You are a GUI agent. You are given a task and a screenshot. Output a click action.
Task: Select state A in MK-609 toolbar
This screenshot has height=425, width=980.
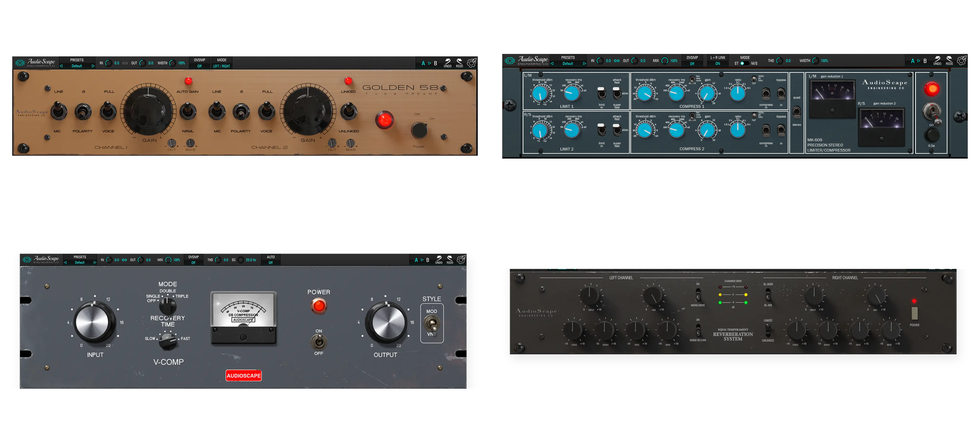click(x=913, y=61)
